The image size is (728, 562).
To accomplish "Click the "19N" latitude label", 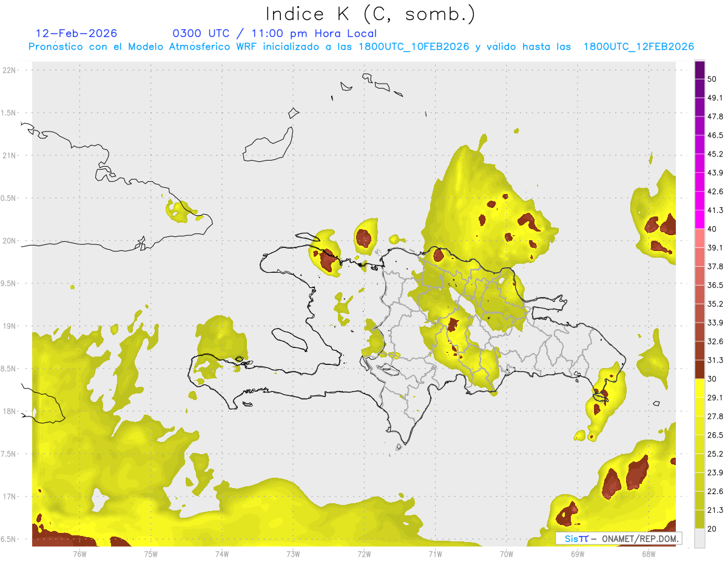I will (x=10, y=326).
